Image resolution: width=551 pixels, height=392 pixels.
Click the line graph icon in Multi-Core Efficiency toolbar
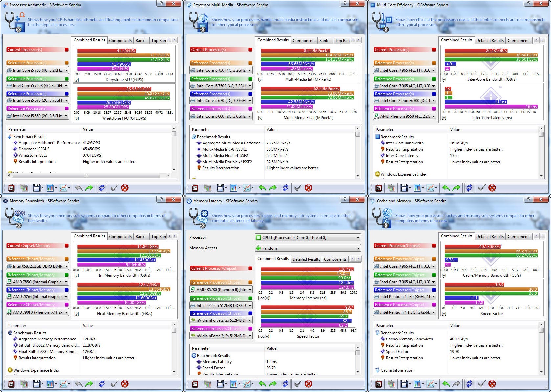[x=430, y=188]
